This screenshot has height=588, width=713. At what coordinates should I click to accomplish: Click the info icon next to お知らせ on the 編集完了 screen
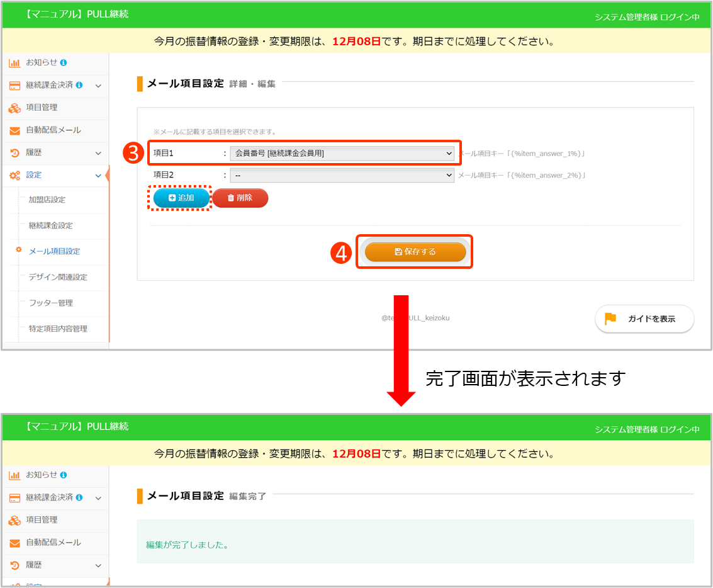[64, 475]
